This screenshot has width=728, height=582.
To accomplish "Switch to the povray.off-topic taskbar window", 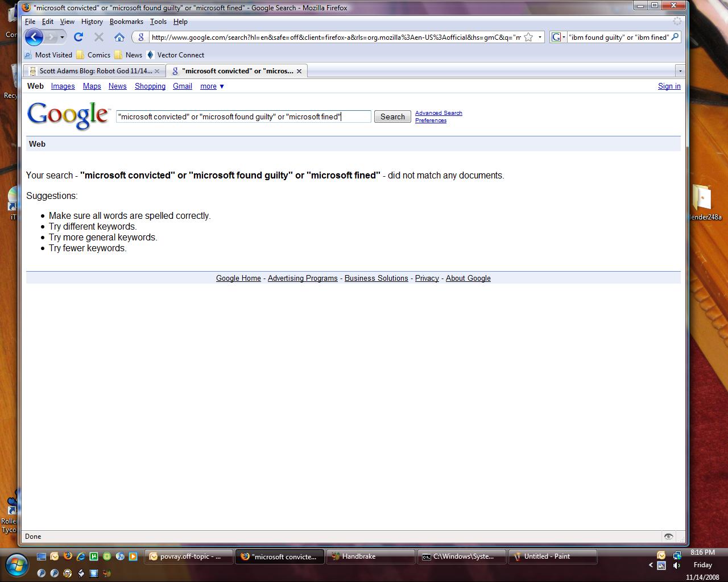I will click(x=189, y=556).
